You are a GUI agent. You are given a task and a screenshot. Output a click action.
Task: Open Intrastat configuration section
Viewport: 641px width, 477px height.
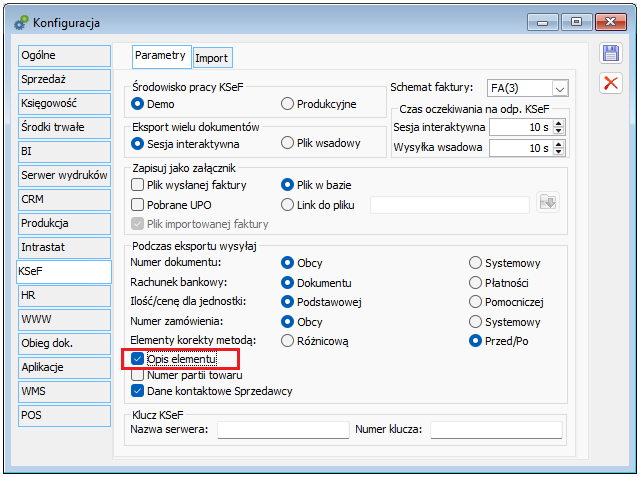coord(64,248)
